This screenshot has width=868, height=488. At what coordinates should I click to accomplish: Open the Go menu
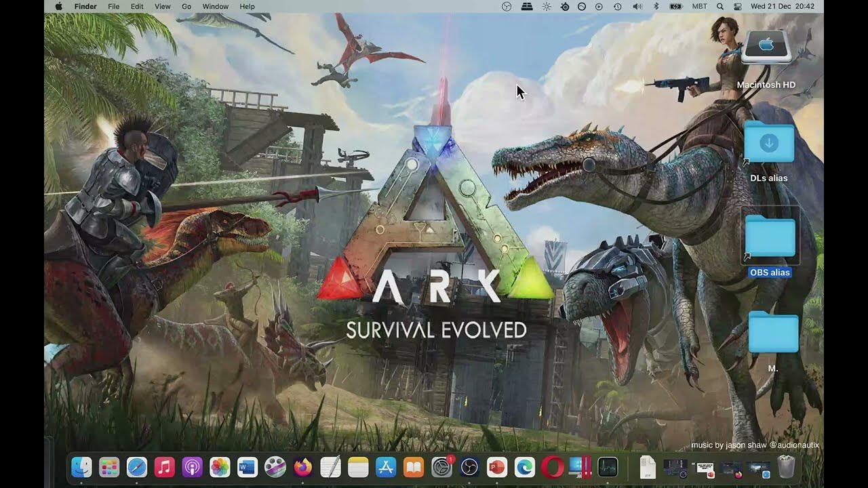(186, 6)
